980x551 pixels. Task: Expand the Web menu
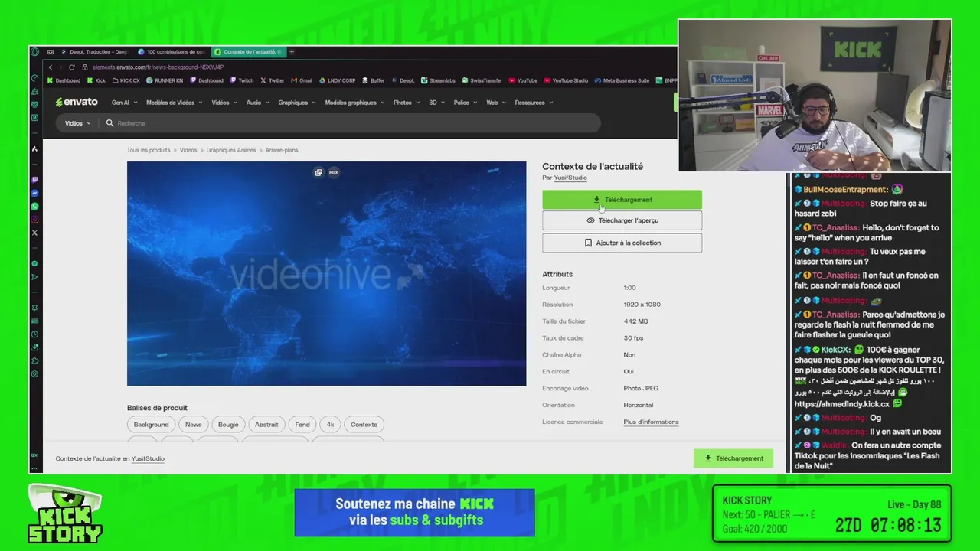(495, 103)
